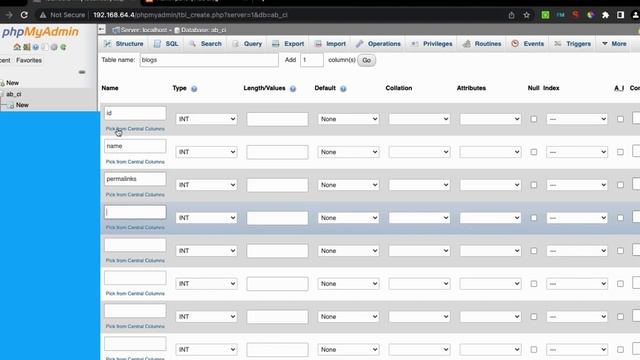Switch to the Structure tab
Screen dimensions: 640x360
coord(124,44)
